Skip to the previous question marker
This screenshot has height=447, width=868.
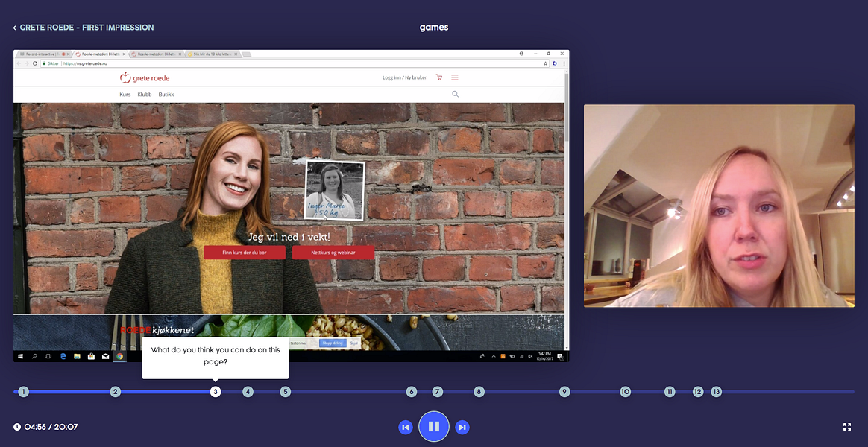click(406, 427)
